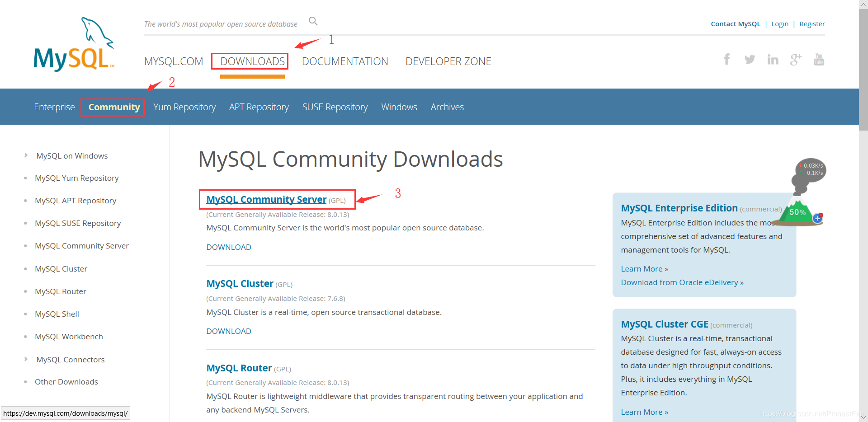The width and height of the screenshot is (868, 422).
Task: Open MySQL Router heading link
Action: (239, 368)
